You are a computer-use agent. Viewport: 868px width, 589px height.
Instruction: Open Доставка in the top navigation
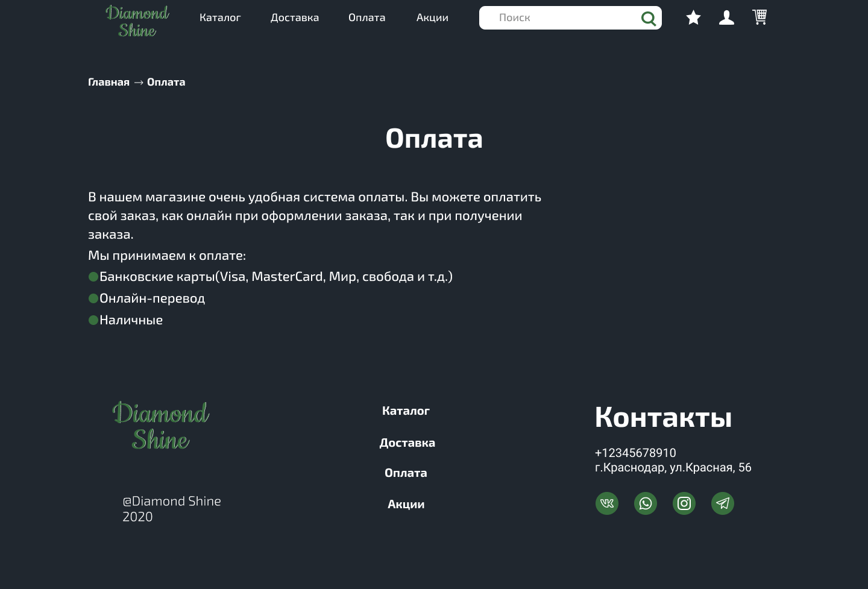pyautogui.click(x=295, y=17)
